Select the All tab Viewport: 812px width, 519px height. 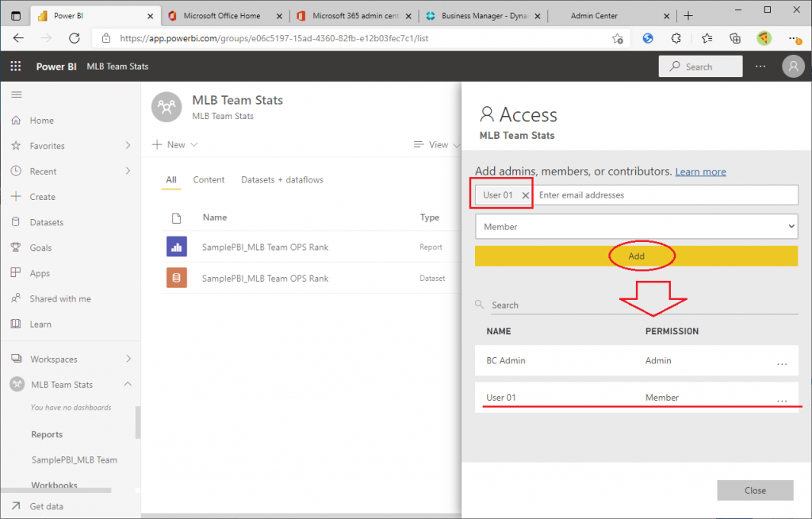point(171,180)
